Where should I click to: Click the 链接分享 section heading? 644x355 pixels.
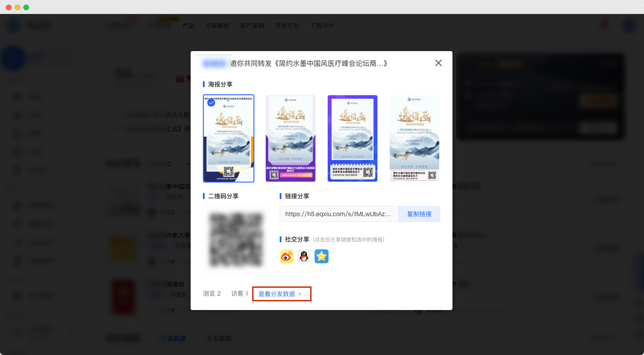tap(297, 196)
